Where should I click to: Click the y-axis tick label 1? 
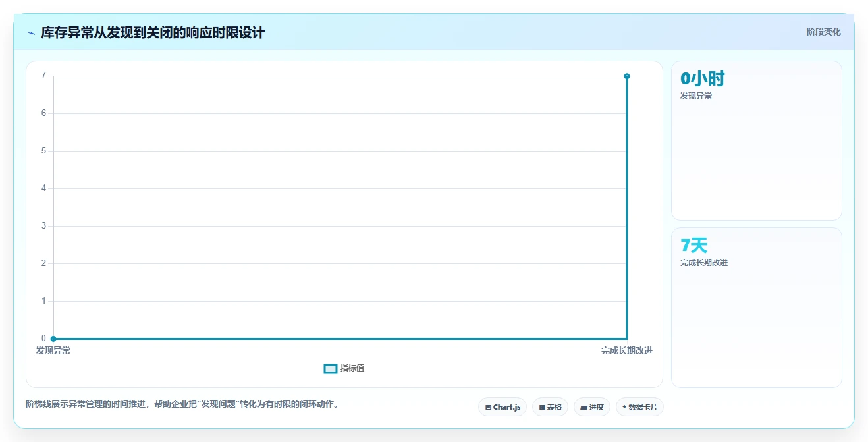coord(43,301)
